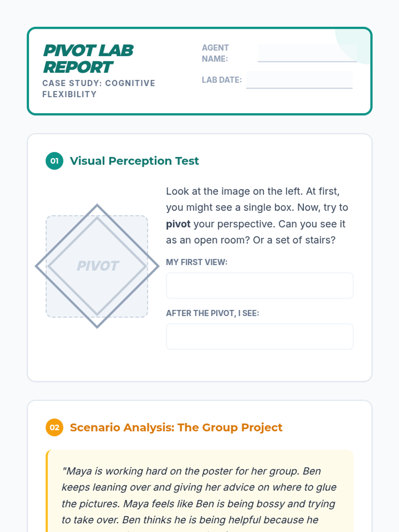Click the green 01 section badge
This screenshot has width=399, height=532.
click(55, 161)
